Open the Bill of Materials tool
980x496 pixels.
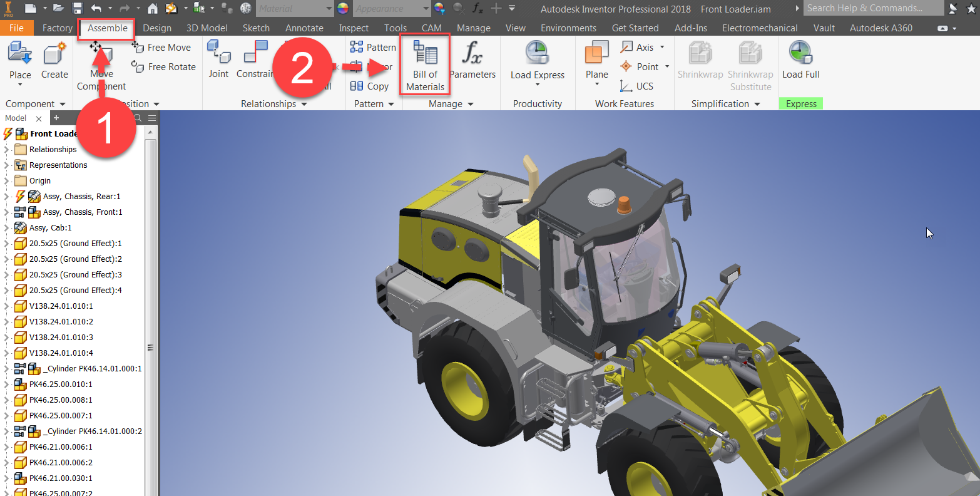pyautogui.click(x=424, y=64)
